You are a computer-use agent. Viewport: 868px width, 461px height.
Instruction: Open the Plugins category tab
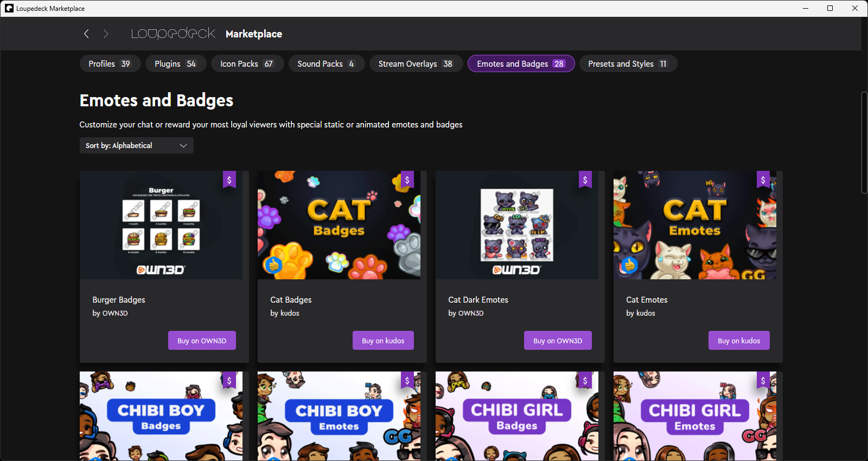[x=175, y=63]
